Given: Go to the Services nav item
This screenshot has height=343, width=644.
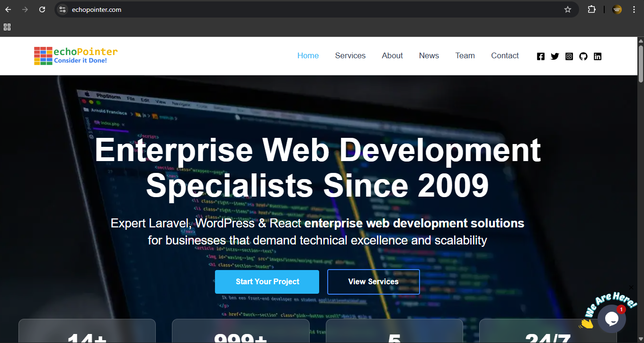Looking at the screenshot, I should coord(350,55).
